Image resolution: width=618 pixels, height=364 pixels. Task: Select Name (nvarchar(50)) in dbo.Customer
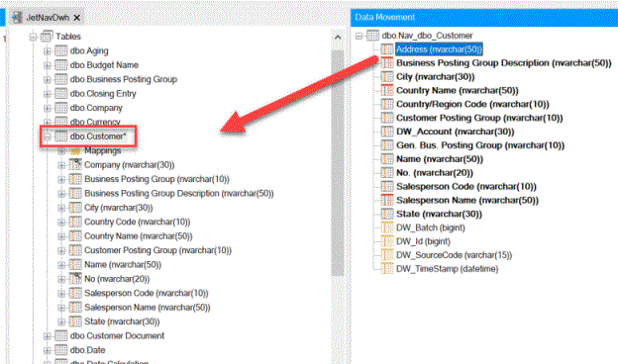pos(123,264)
